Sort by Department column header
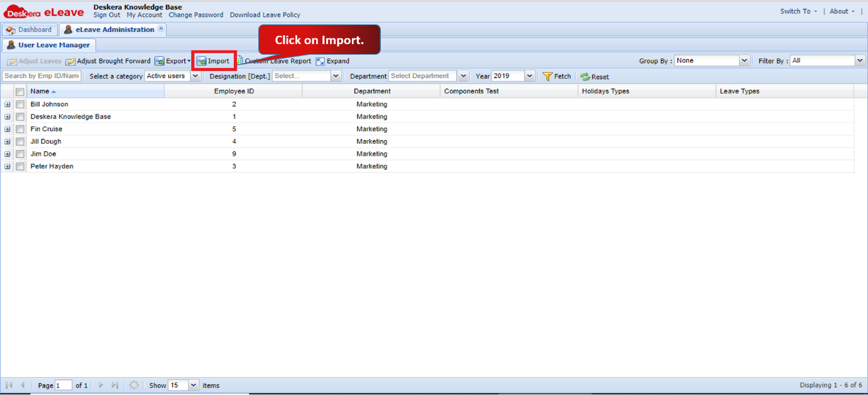Screen dimensions: 868x395 (372, 91)
